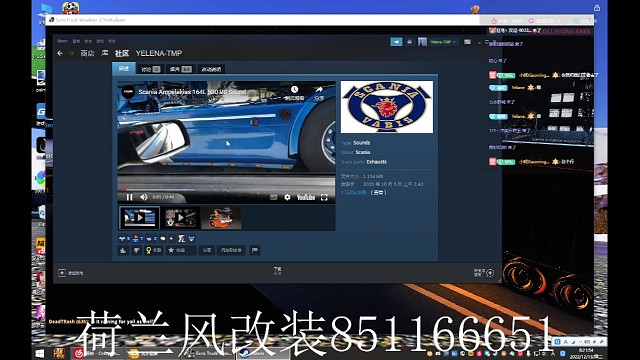The height and width of the screenshot is (360, 640).
Task: Open the change notes link under file size
Action: click(x=354, y=193)
